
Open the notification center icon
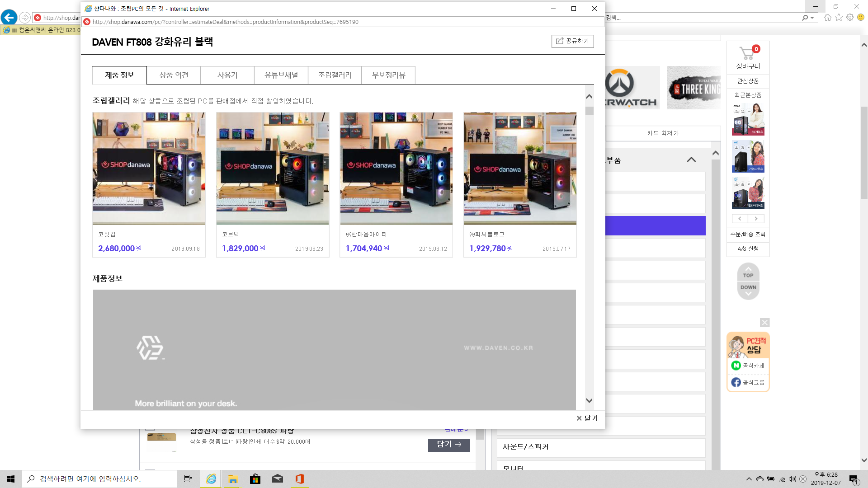[854, 479]
